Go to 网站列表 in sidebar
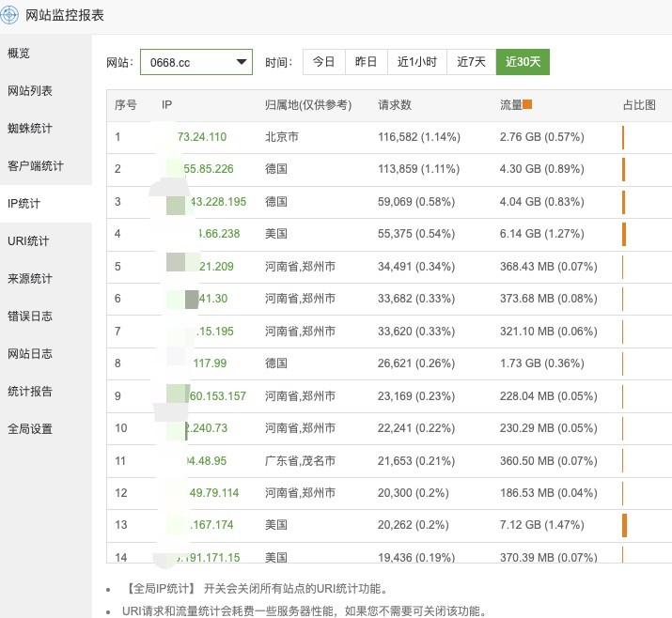 (30, 91)
